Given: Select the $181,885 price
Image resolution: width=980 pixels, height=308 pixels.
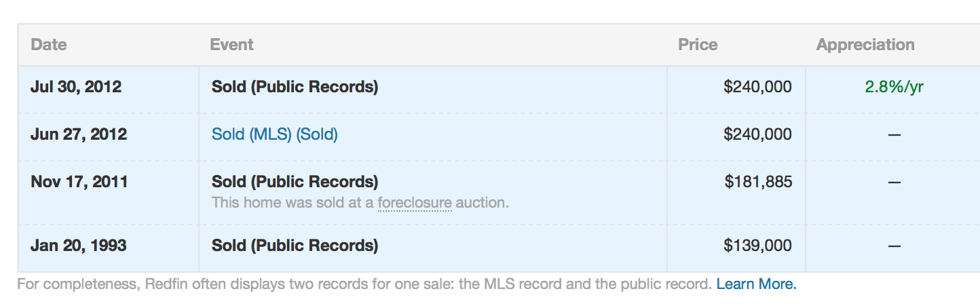Looking at the screenshot, I should pyautogui.click(x=757, y=182).
